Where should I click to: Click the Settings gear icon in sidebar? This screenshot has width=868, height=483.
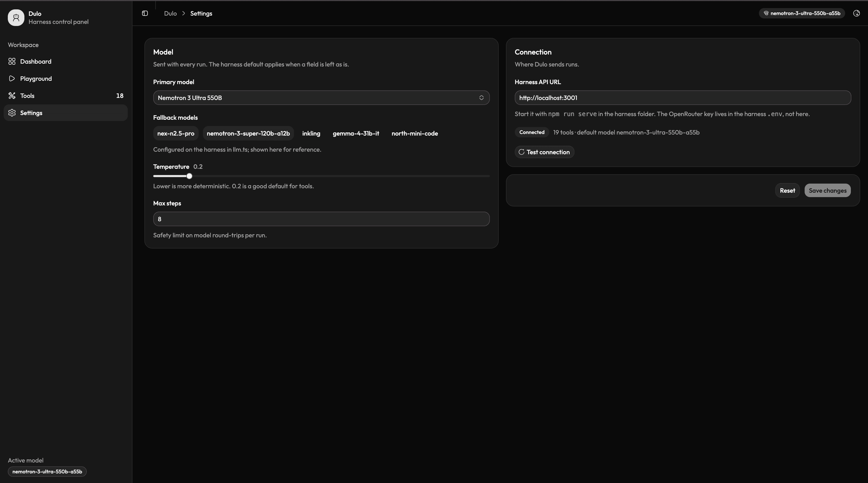pyautogui.click(x=12, y=113)
